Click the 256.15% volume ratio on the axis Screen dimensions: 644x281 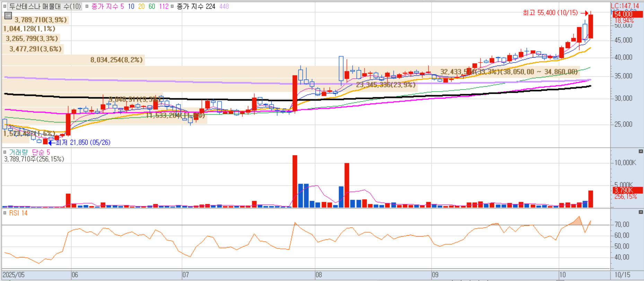[626, 197]
